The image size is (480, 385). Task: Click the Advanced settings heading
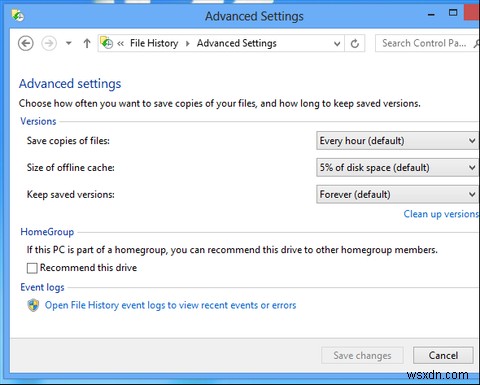coord(70,84)
